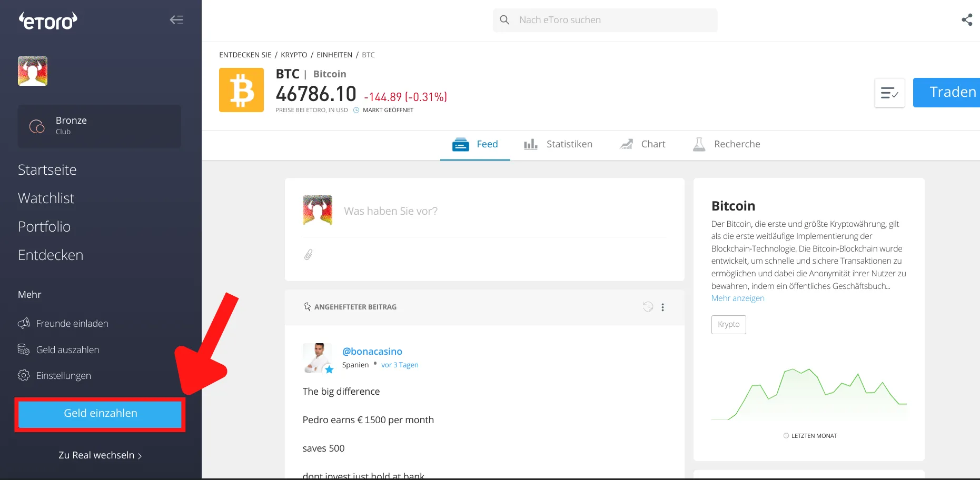The width and height of the screenshot is (980, 480).
Task: Open the Portfolio page
Action: pyautogui.click(x=44, y=226)
